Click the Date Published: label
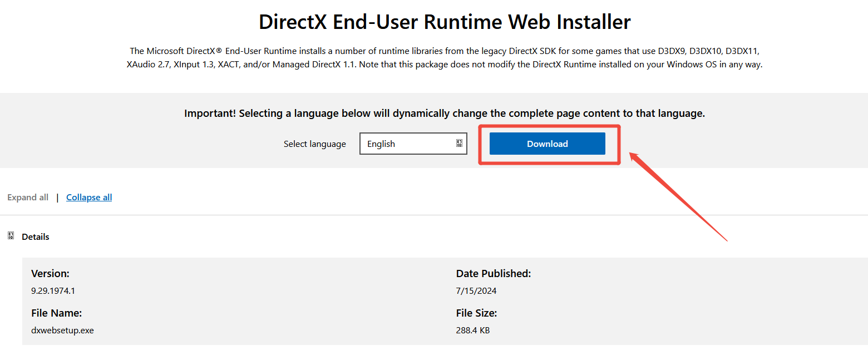The image size is (868, 350). pos(494,273)
